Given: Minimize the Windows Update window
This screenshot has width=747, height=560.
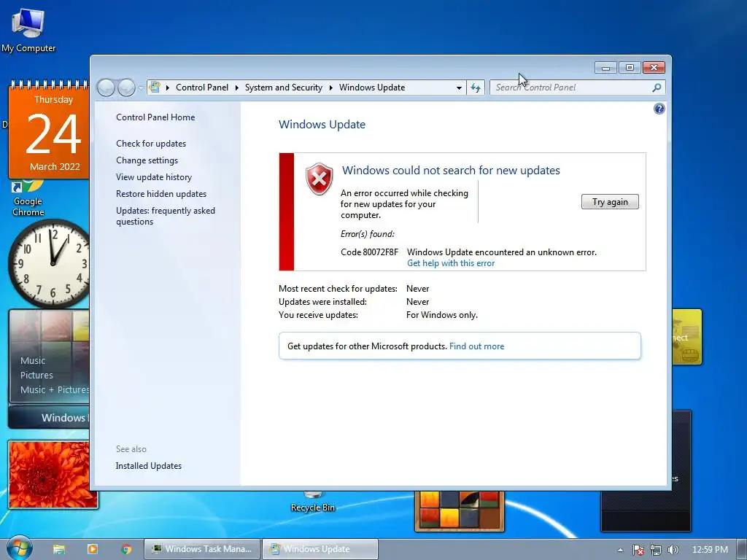Looking at the screenshot, I should [605, 68].
